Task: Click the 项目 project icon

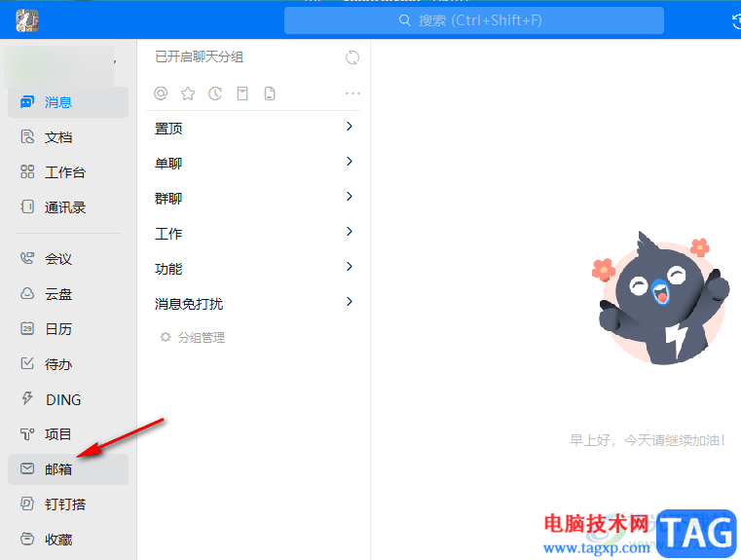Action: (x=27, y=433)
